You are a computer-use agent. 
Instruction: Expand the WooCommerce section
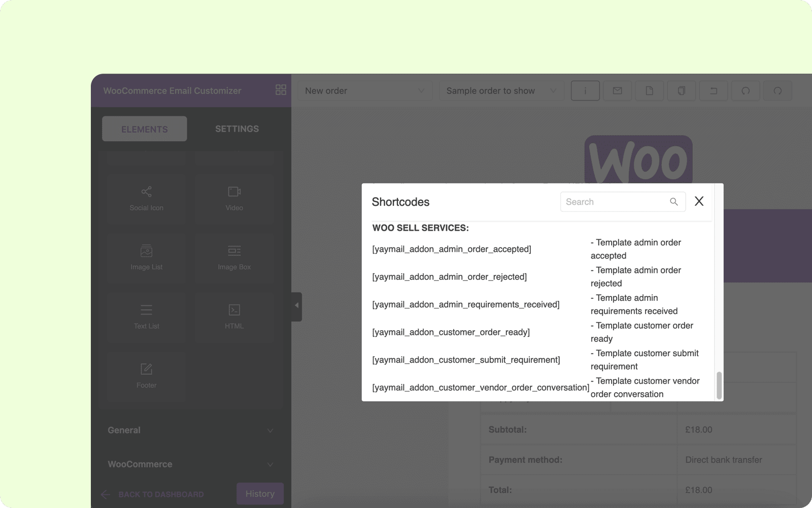coord(190,464)
